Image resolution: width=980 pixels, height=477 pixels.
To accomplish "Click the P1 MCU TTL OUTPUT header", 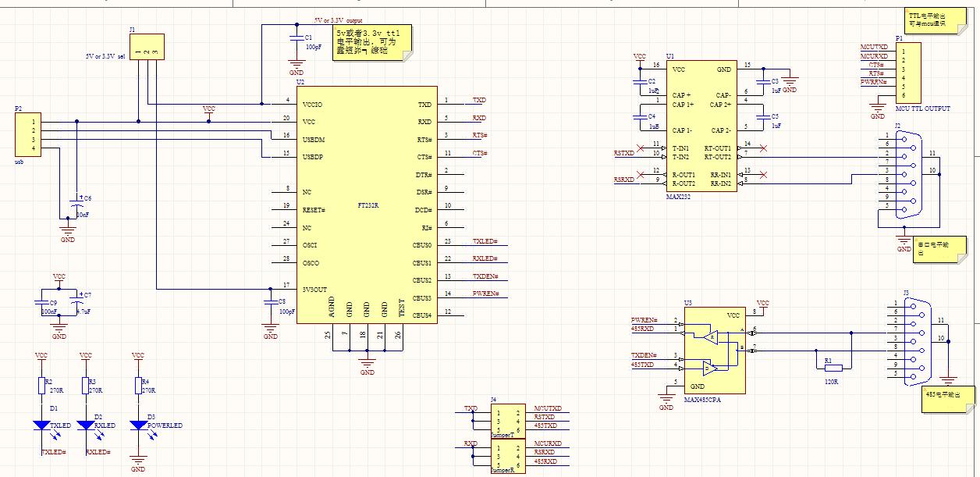I will tap(907, 72).
